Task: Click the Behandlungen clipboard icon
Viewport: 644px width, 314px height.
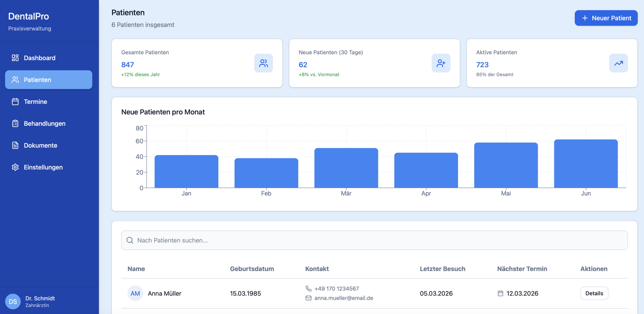Action: point(15,124)
